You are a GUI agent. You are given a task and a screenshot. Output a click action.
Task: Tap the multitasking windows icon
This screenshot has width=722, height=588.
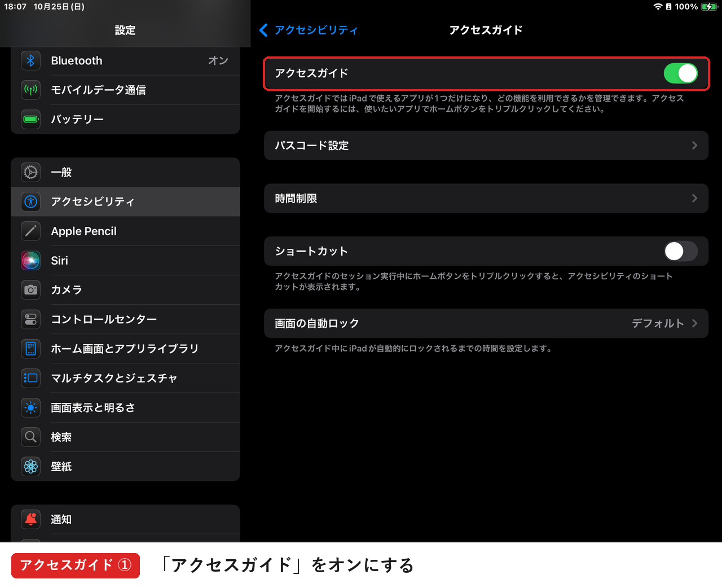point(31,378)
